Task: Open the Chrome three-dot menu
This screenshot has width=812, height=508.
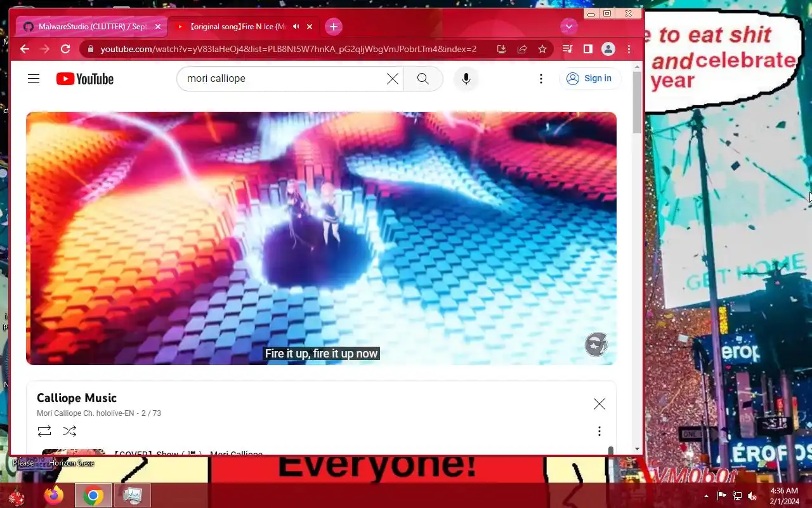Action: coord(629,49)
